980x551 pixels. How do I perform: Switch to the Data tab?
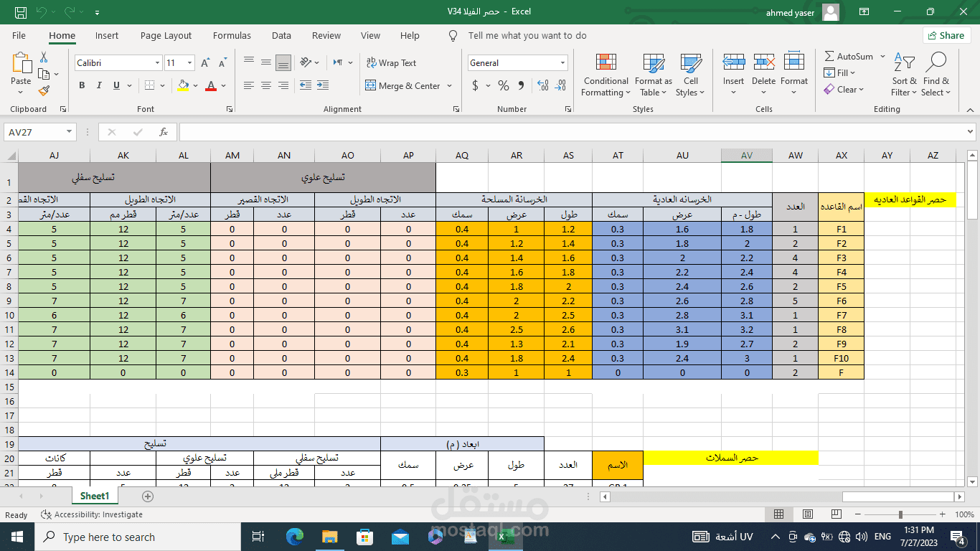[x=281, y=35]
